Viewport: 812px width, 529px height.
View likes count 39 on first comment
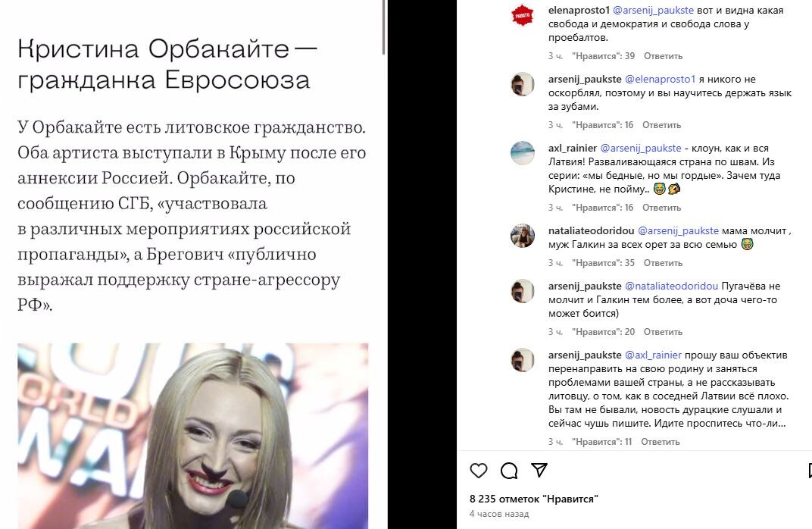click(603, 56)
